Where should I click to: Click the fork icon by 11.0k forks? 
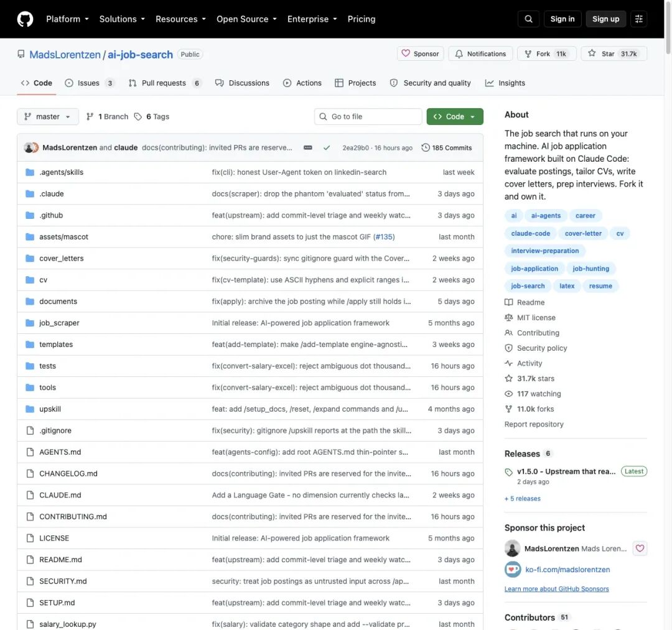508,409
